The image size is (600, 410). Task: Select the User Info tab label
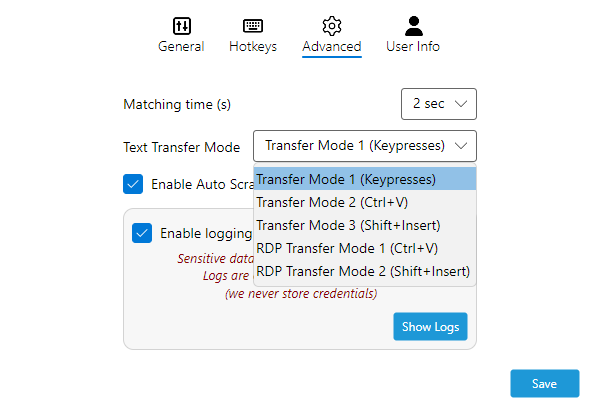(x=413, y=46)
